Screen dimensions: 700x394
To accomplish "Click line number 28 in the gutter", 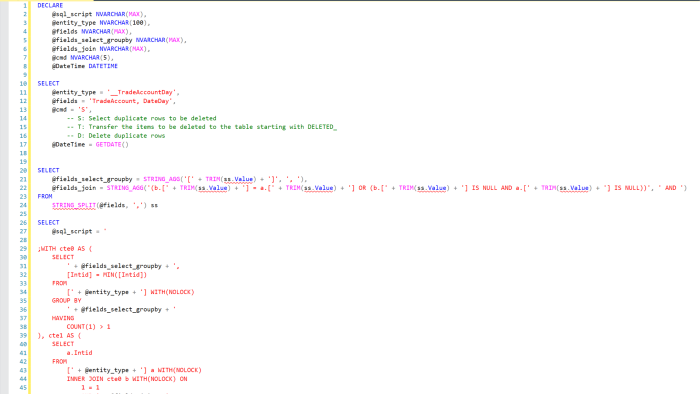I will (23, 240).
